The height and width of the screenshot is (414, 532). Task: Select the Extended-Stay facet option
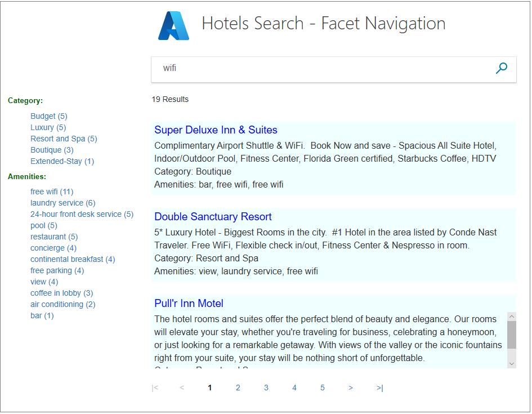tap(62, 161)
